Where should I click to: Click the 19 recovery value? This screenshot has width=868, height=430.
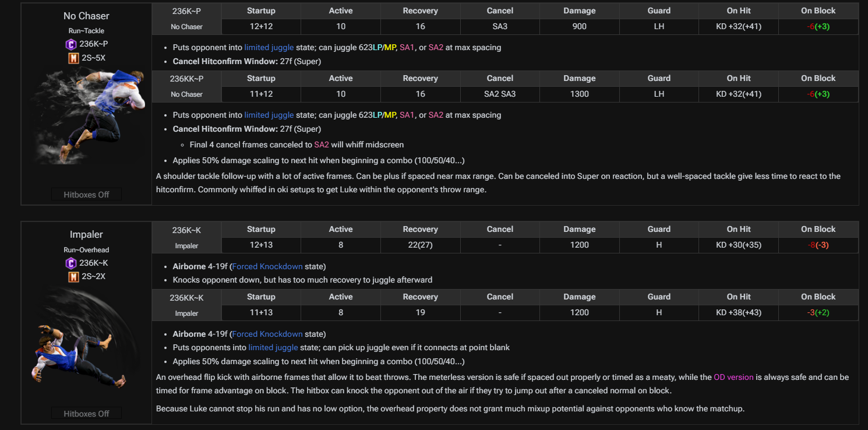[421, 313]
